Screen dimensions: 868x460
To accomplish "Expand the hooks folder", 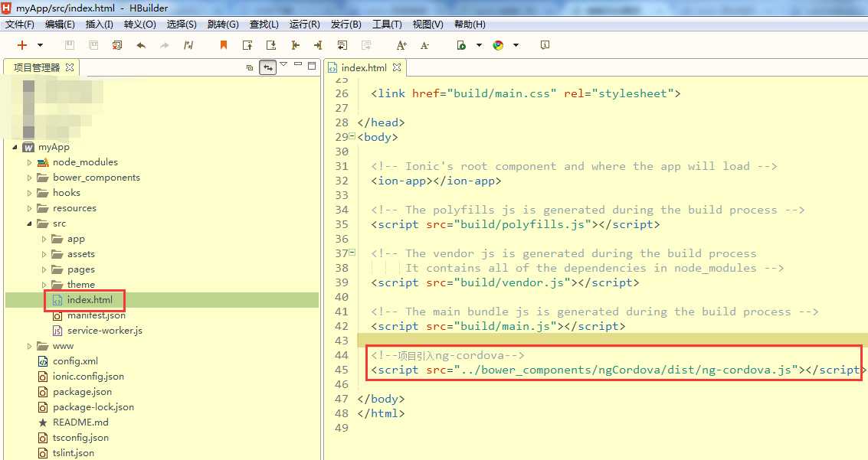I will pos(29,193).
